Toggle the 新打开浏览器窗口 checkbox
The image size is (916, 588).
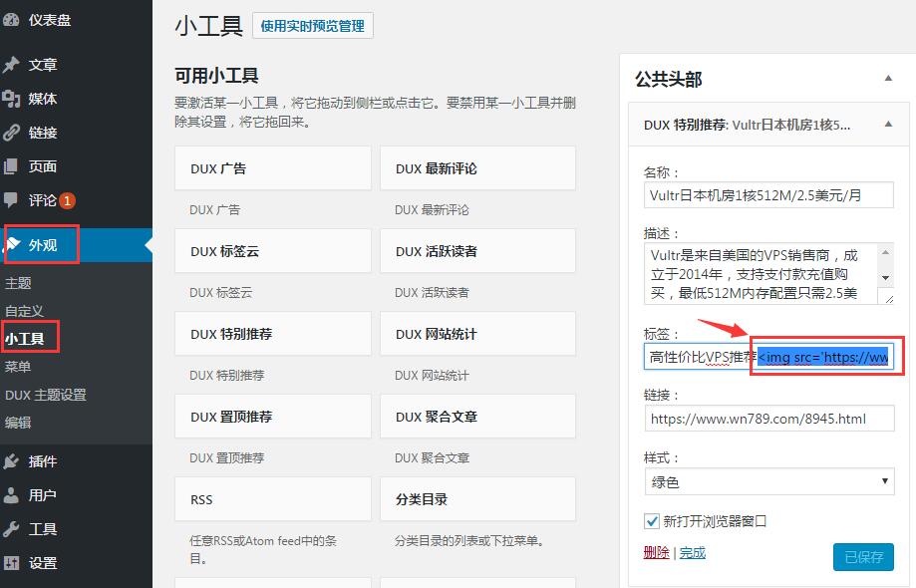click(x=652, y=521)
